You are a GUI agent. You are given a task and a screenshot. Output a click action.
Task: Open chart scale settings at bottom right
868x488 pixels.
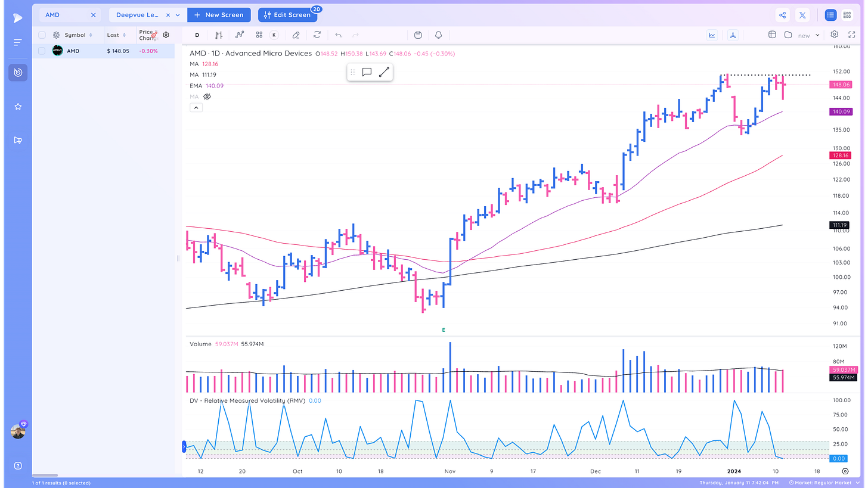point(845,471)
